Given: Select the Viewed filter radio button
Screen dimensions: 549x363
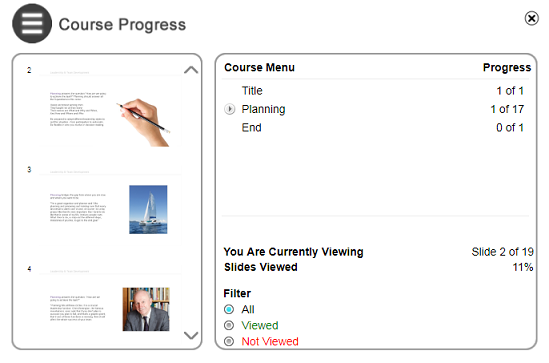Looking at the screenshot, I should (229, 326).
